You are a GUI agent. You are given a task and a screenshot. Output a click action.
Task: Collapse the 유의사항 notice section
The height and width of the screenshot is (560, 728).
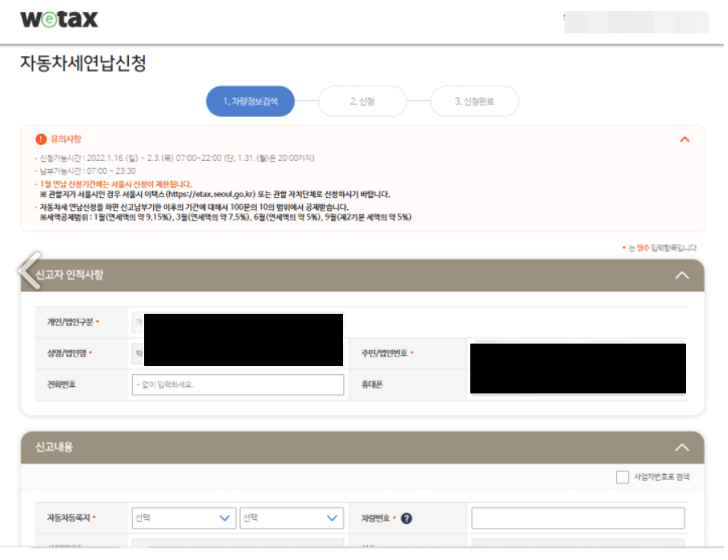tap(683, 138)
